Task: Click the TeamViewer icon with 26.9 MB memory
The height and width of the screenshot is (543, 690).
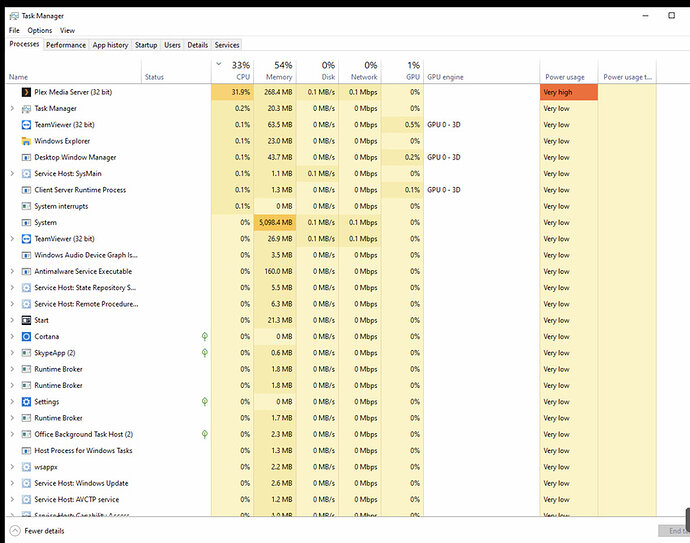Action: coord(26,238)
